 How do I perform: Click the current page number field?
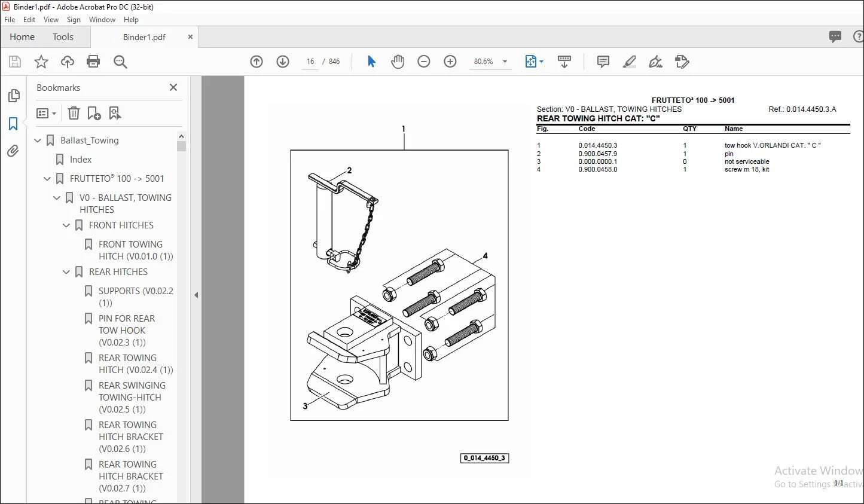tap(310, 62)
